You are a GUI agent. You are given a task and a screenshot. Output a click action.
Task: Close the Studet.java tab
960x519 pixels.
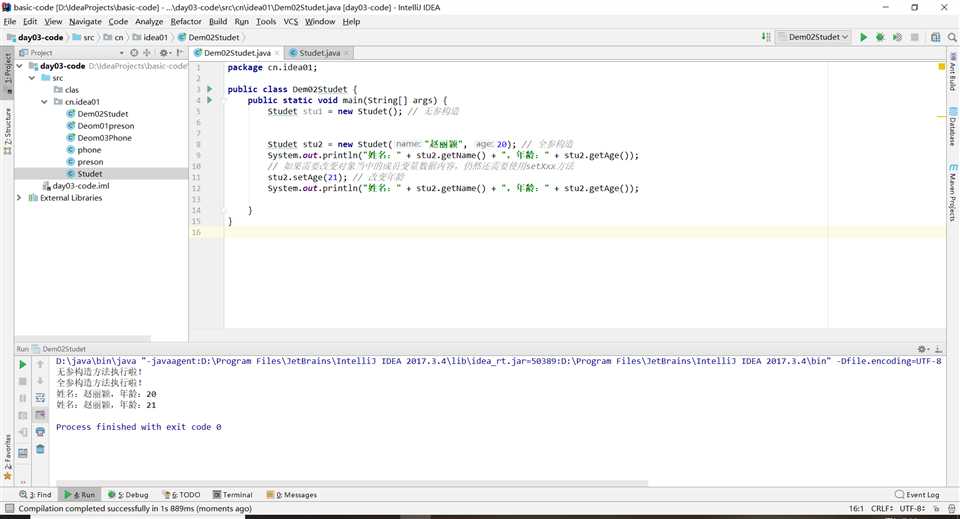tap(347, 53)
